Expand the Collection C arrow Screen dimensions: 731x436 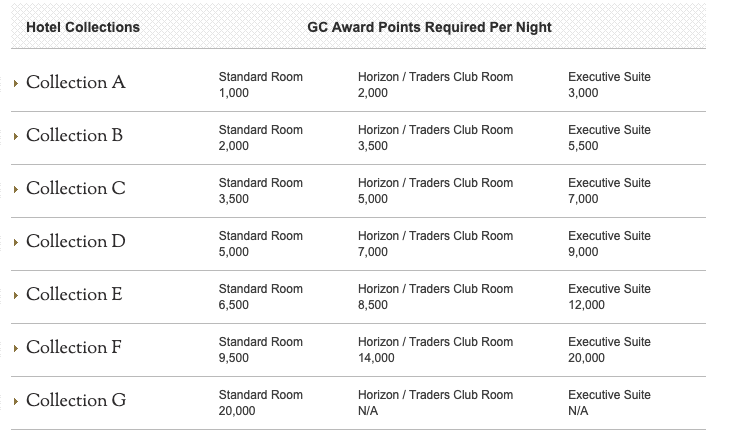click(x=16, y=190)
